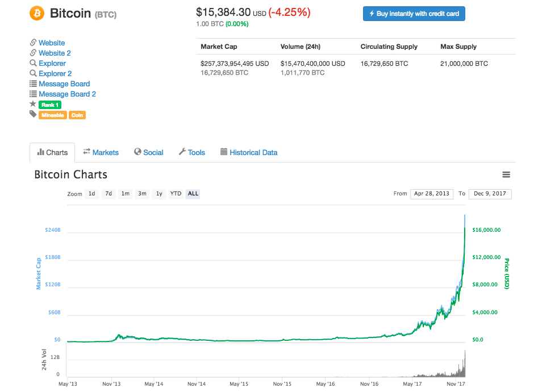Select the 1y zoom range
This screenshot has height=392, width=534.
click(x=159, y=194)
